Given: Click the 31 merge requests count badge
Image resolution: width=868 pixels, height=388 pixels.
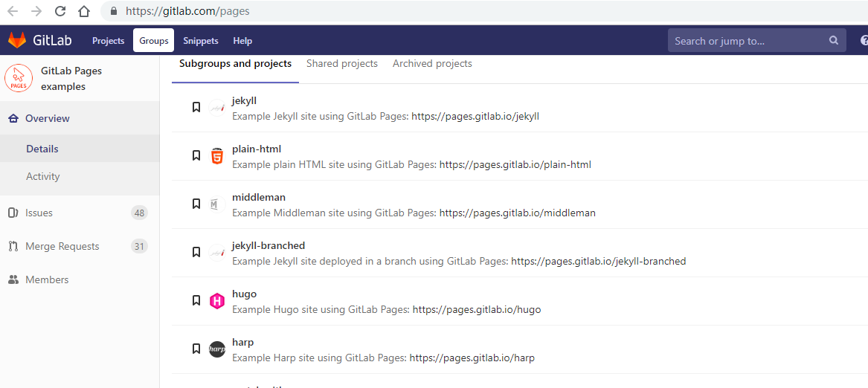Looking at the screenshot, I should click(140, 246).
